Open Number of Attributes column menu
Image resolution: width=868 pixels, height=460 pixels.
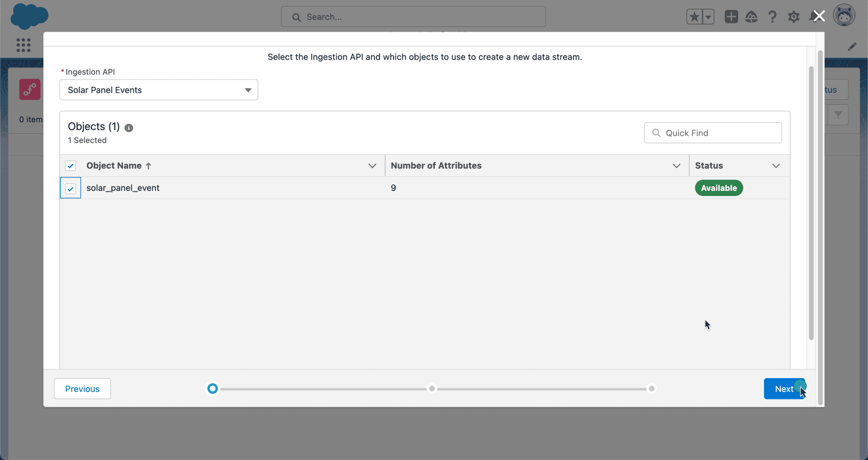[x=676, y=166]
